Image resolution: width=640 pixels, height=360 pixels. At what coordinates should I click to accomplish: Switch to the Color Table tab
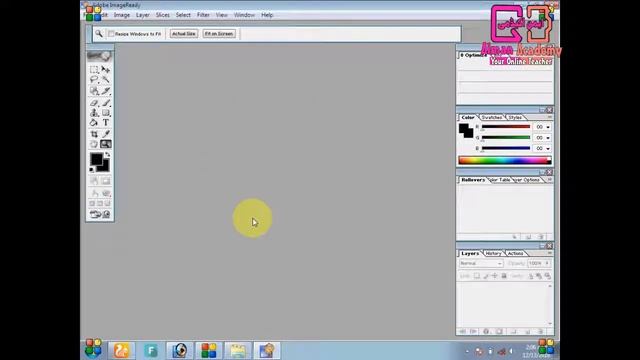pyautogui.click(x=500, y=180)
